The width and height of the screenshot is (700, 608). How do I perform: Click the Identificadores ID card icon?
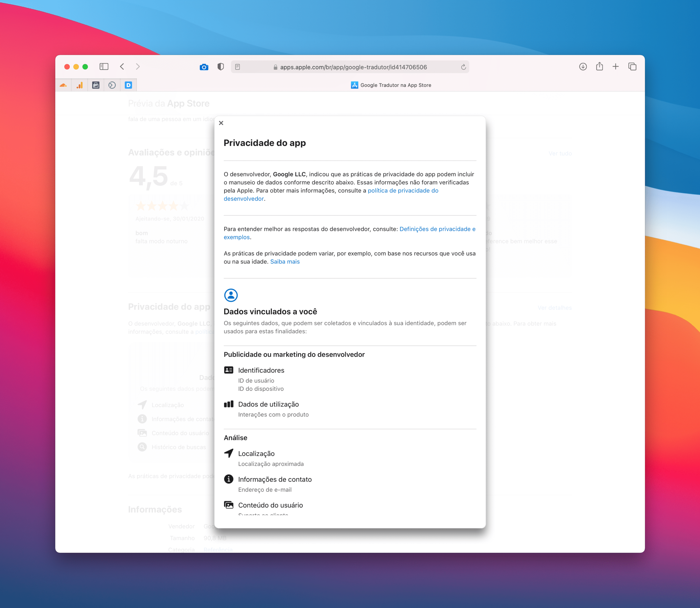pyautogui.click(x=229, y=370)
